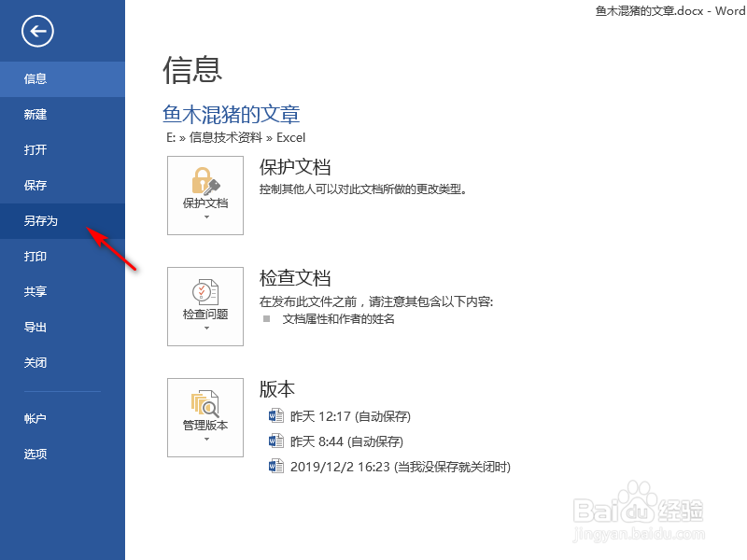Click the back arrow to exit Backstage view
Viewport: 747px width, 560px height.
tap(35, 31)
